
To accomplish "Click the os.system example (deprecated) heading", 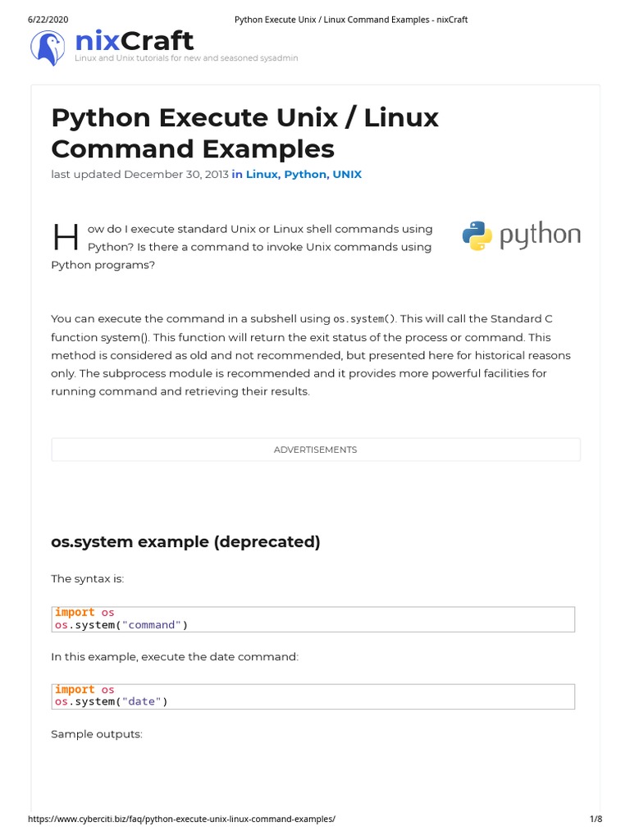I will coord(185,541).
